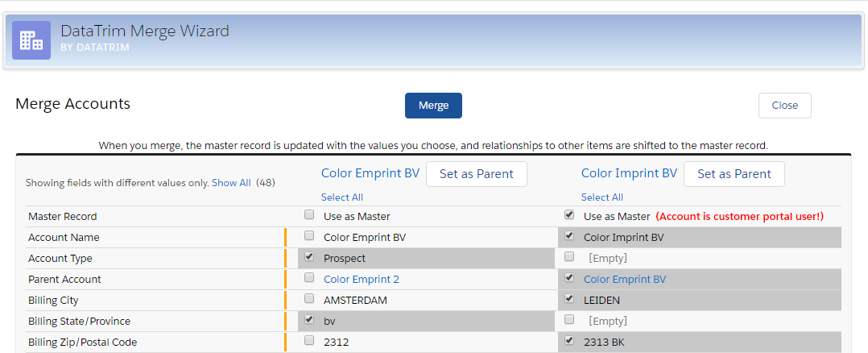Image resolution: width=868 pixels, height=353 pixels.
Task: Uncheck Use as Master for Color Imprint BV
Action: click(569, 215)
